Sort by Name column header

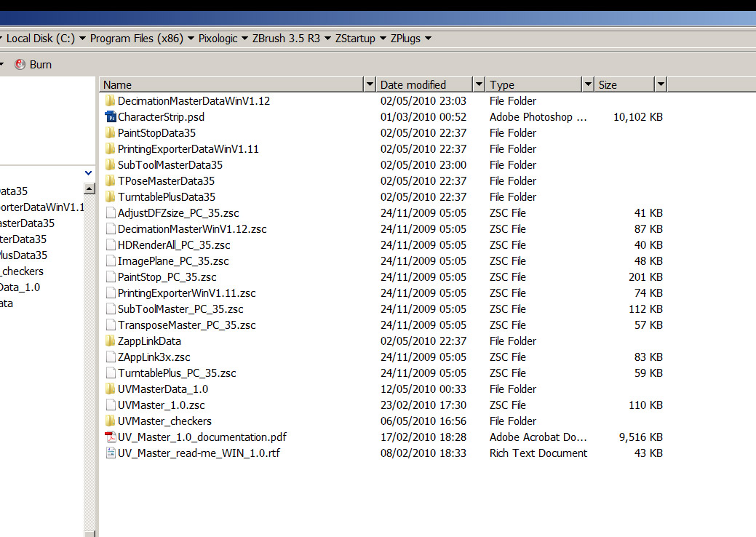[232, 84]
